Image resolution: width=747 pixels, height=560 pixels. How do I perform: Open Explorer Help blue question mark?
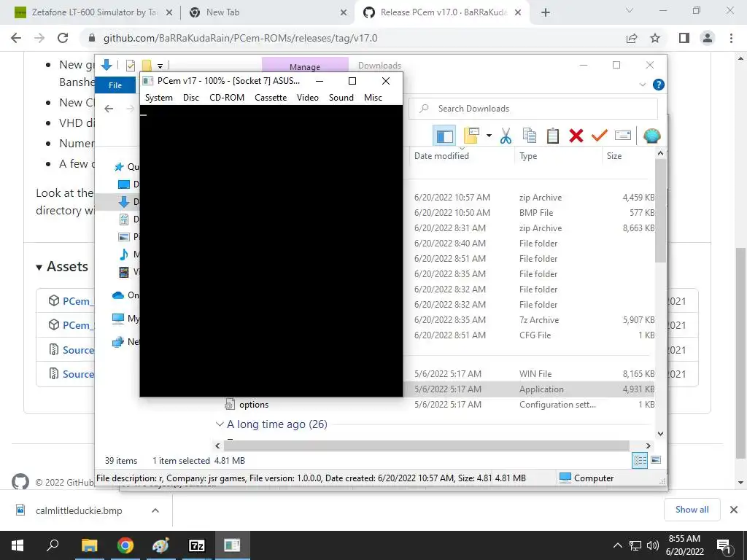pos(659,85)
